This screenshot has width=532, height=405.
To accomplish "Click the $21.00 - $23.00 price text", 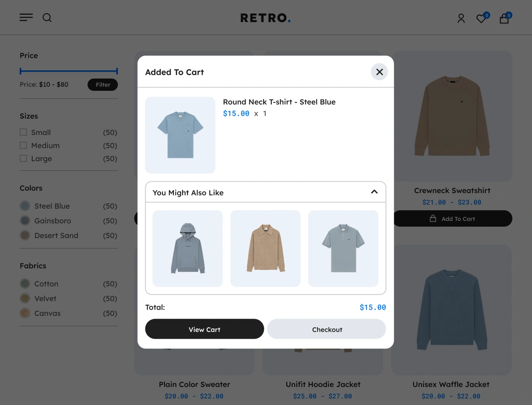I will 452,202.
